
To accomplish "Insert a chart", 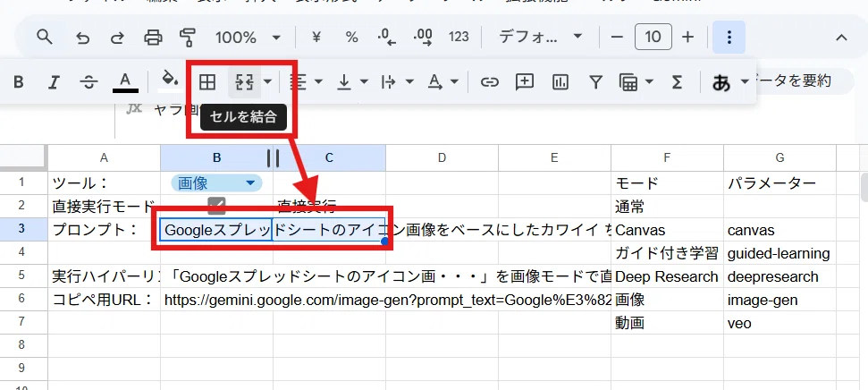I will [x=560, y=82].
